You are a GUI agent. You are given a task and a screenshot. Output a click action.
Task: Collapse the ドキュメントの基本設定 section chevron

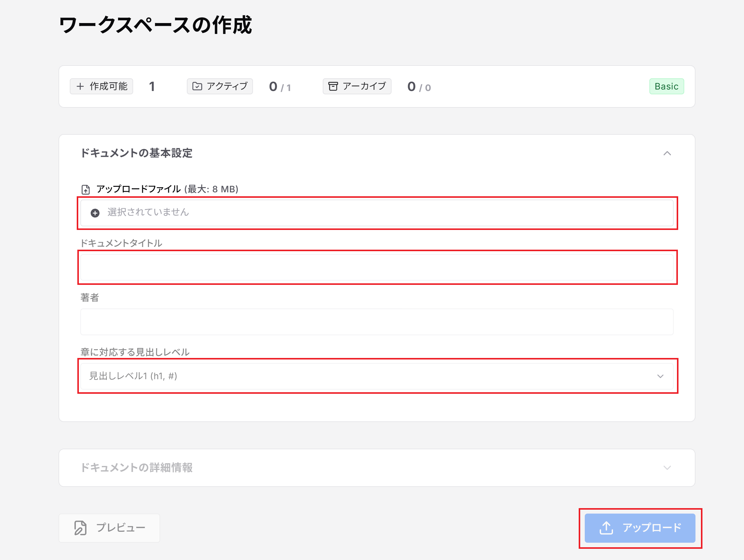[667, 153]
